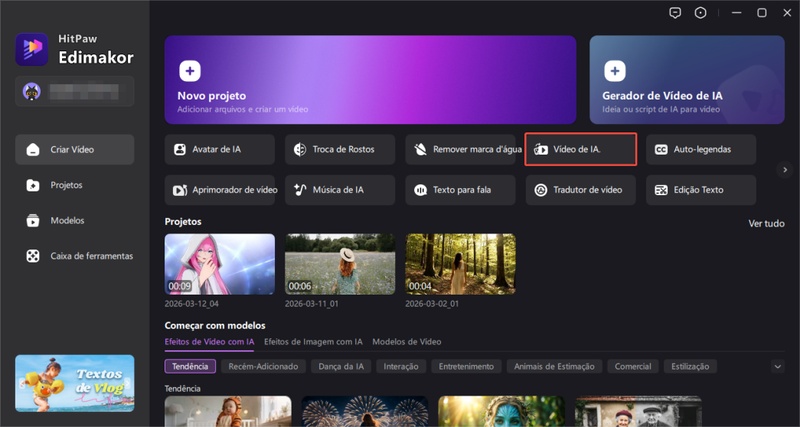Click the 2026-03-11_01 project name
Viewport: 800px width, 427px height.
(x=312, y=304)
